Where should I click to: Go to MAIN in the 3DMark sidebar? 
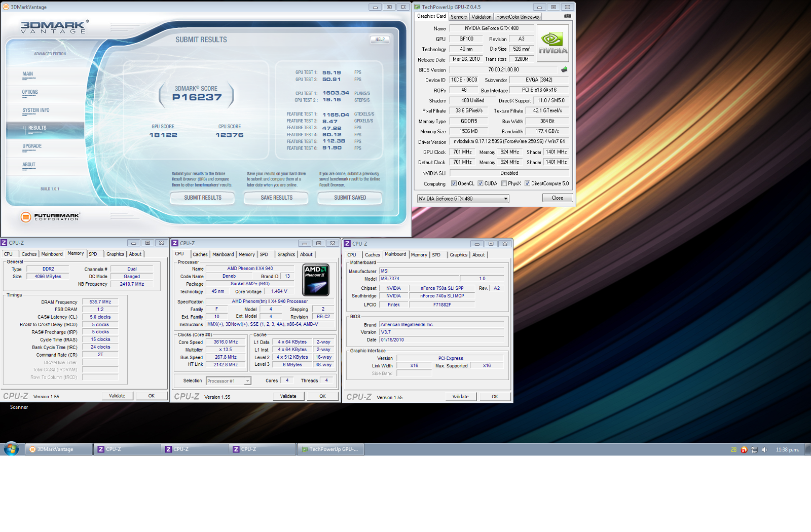pos(28,74)
